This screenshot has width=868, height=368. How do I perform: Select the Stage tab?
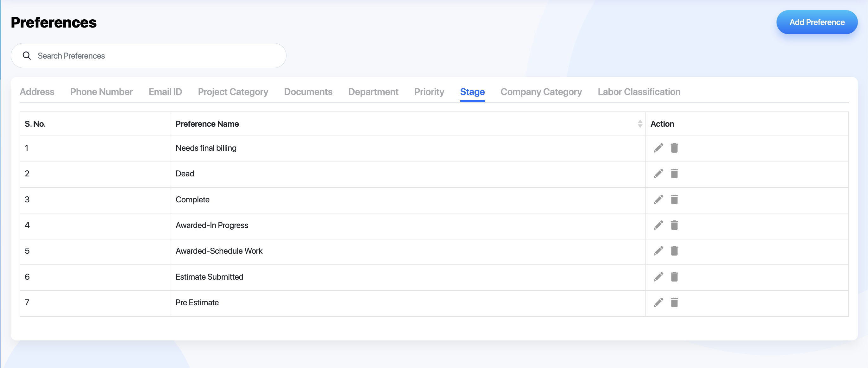(472, 92)
